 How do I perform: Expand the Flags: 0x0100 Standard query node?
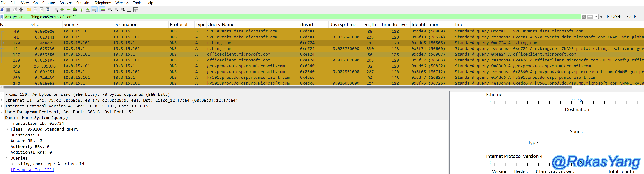[x=7, y=129]
